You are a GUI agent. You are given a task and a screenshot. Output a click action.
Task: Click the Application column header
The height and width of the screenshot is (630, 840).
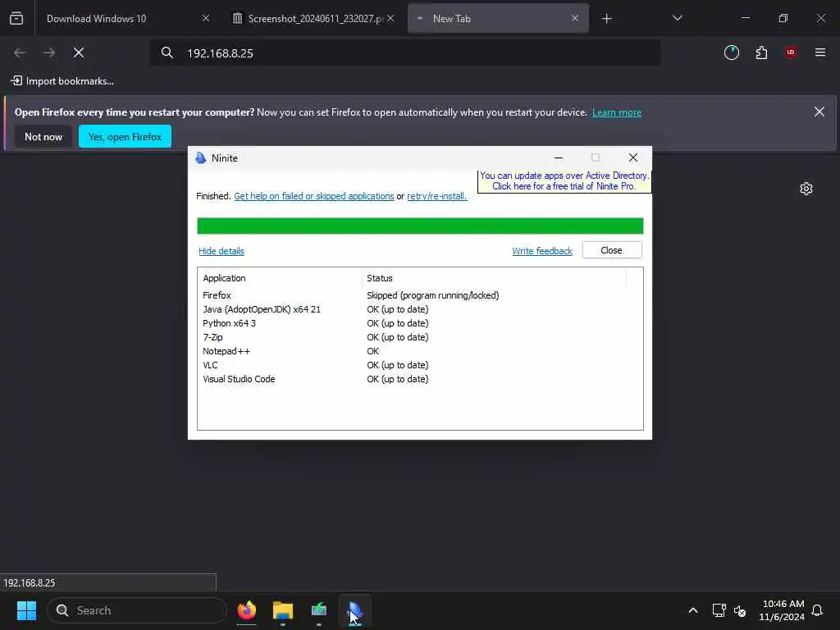point(280,278)
